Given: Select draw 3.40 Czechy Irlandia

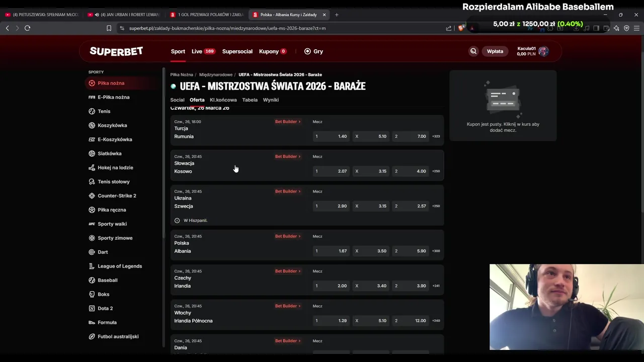Looking at the screenshot, I should click(x=371, y=286).
